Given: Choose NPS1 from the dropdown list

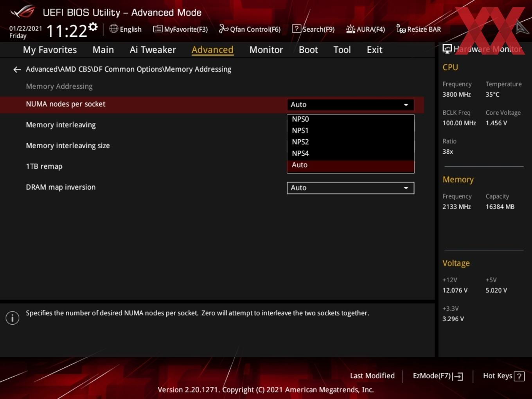Looking at the screenshot, I should pyautogui.click(x=350, y=131).
